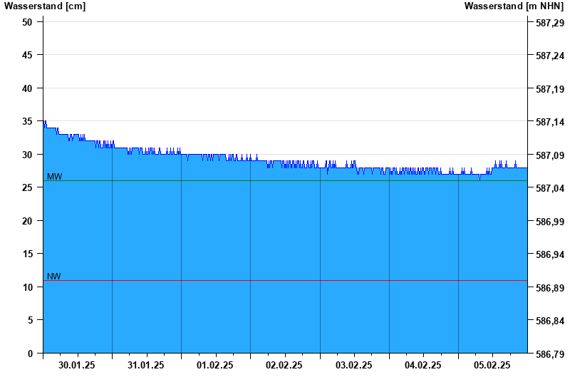The width and height of the screenshot is (570, 392).
Task: Click the 586,94 value on right axis
Action: [x=550, y=254]
